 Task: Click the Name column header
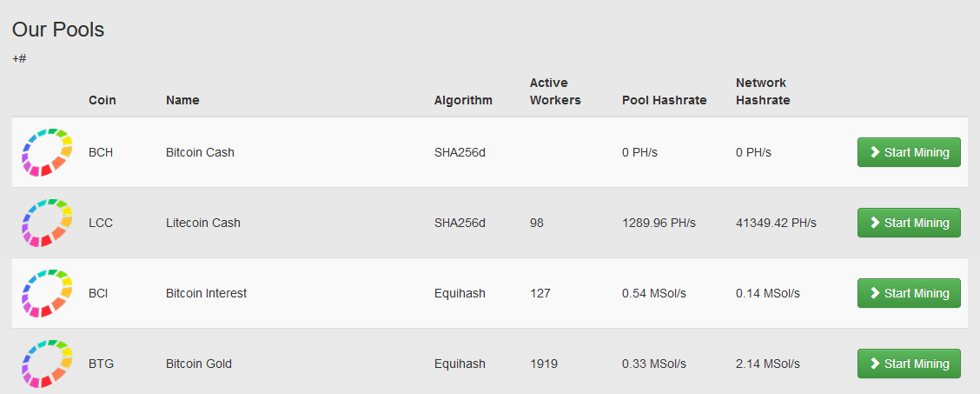coord(182,100)
